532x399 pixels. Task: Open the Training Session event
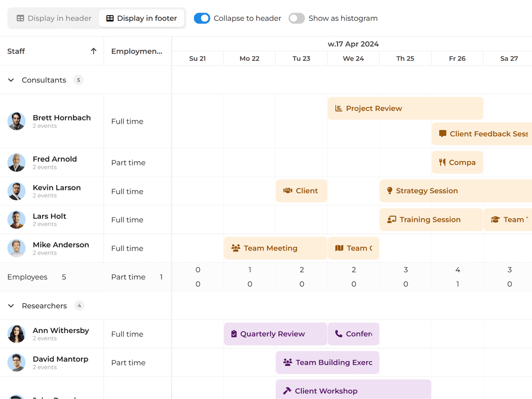coord(430,220)
